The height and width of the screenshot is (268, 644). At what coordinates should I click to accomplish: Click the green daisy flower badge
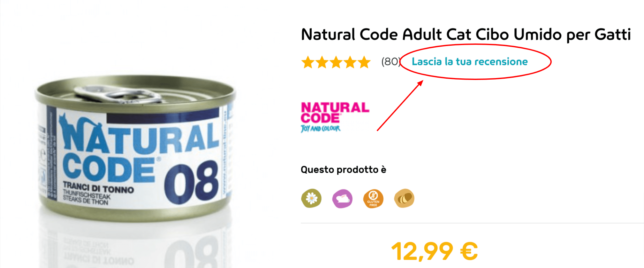coord(311,198)
